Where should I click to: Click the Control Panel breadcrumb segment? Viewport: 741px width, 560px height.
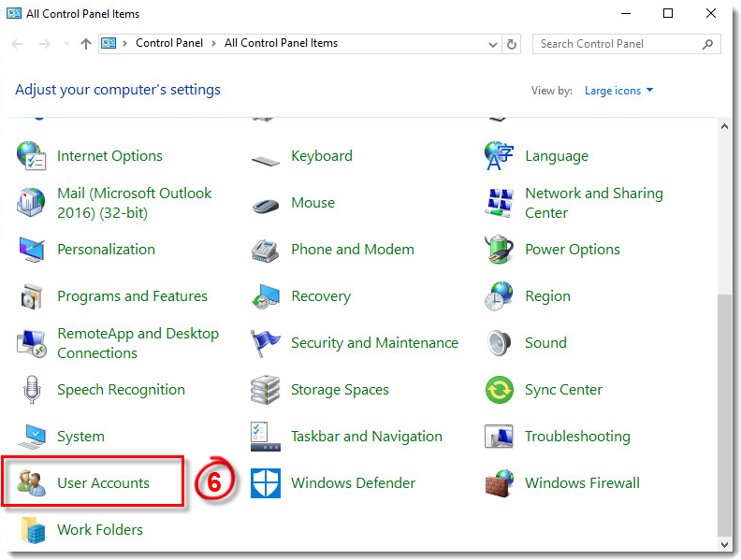(x=168, y=43)
